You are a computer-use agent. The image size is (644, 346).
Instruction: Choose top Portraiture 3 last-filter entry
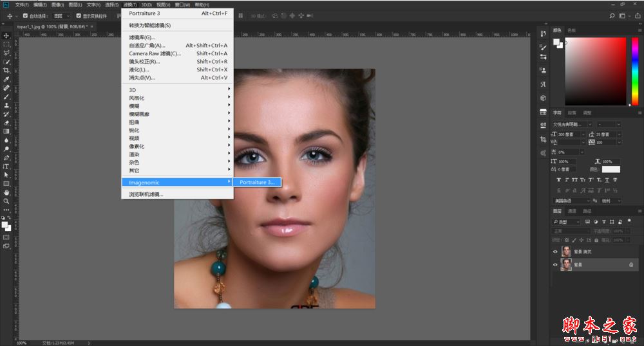pyautogui.click(x=178, y=14)
